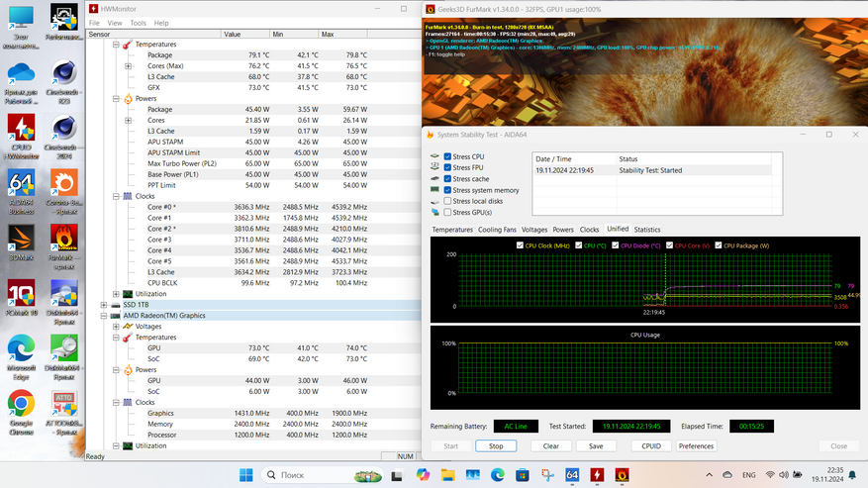This screenshot has width=868, height=488.
Task: Uncheck Stress system memory option
Action: 447,190
